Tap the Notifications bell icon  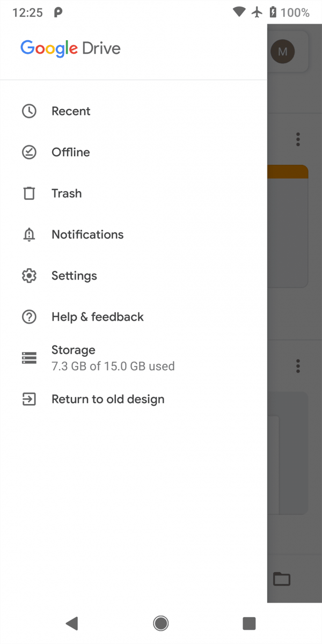coord(29,235)
